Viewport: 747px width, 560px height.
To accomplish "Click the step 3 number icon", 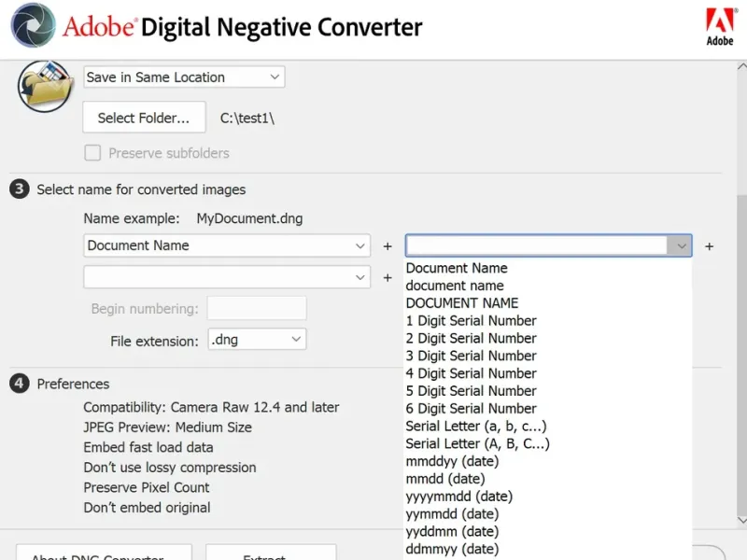I will tap(19, 189).
